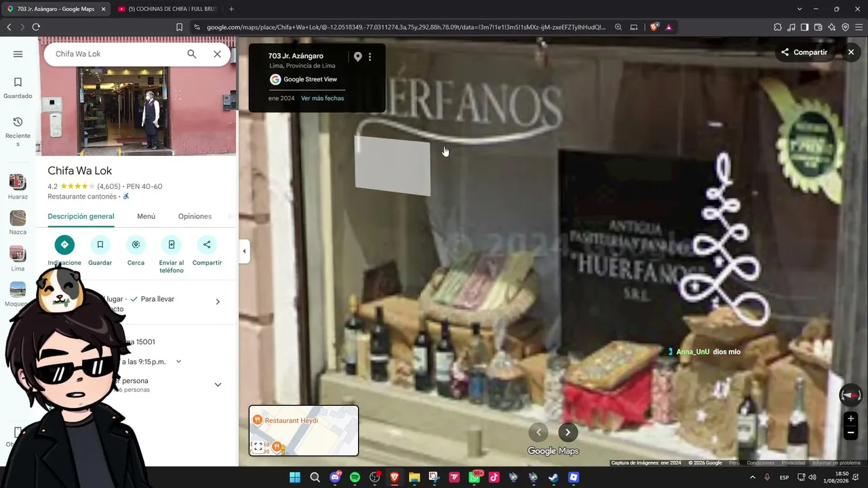This screenshot has height=488, width=868.
Task: Open the media control music note icon
Action: click(791, 27)
